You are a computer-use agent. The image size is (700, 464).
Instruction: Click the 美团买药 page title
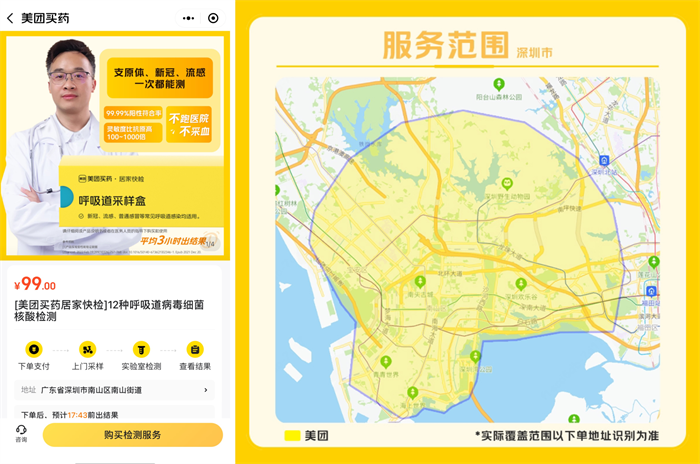tap(45, 18)
